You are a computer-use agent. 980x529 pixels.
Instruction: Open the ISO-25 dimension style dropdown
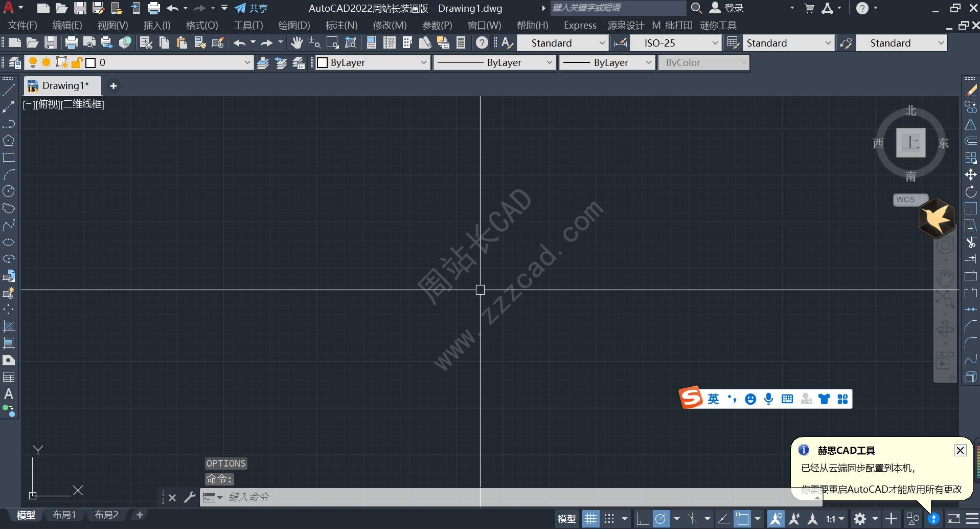pos(675,43)
